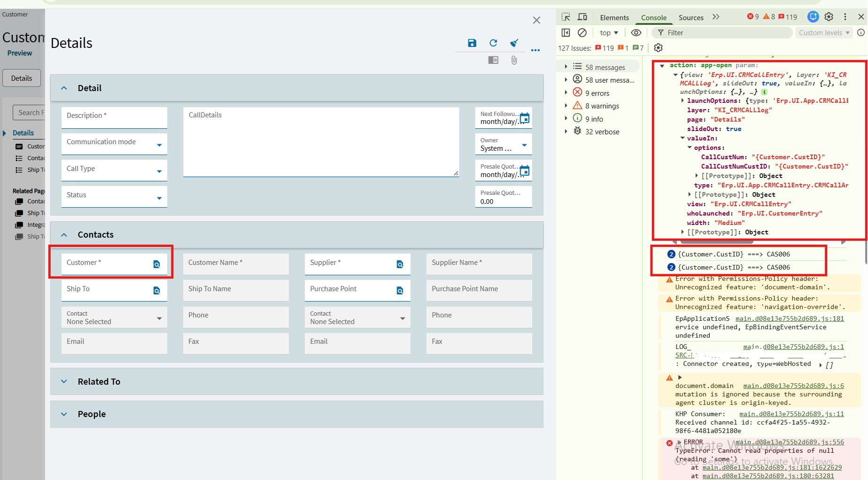
Task: Open main.d08e13e755b2d689.js:11 source link
Action: coord(791,414)
